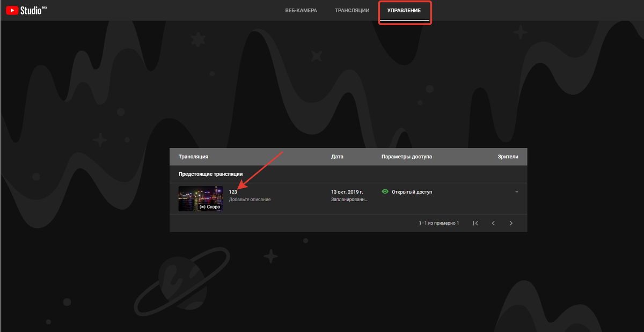
Task: Switch to the ВЕБ-КАМЕРА tab
Action: point(301,11)
